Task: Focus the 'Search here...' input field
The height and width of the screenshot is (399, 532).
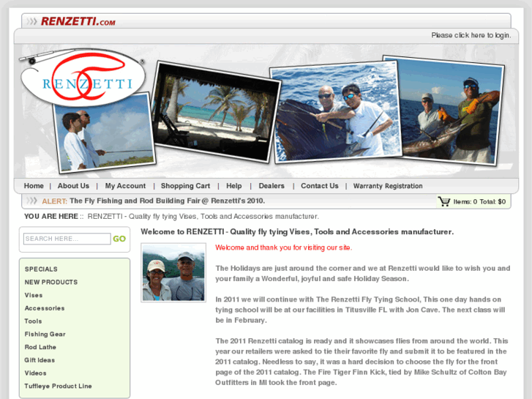Action: (x=67, y=239)
